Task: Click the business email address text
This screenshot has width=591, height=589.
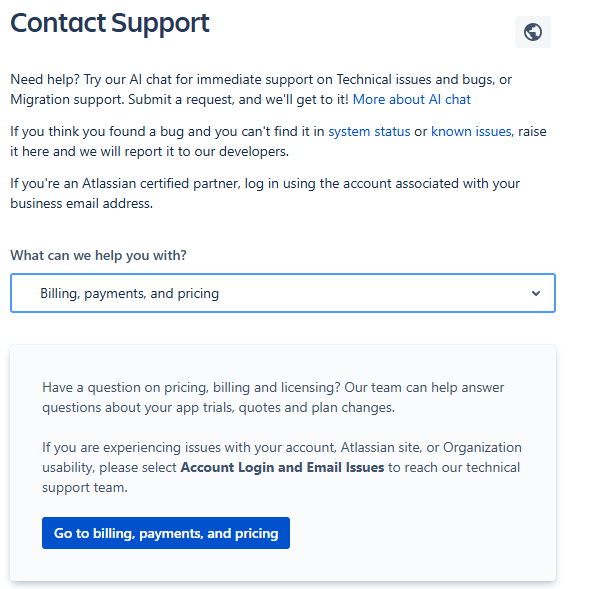Action: 81,203
